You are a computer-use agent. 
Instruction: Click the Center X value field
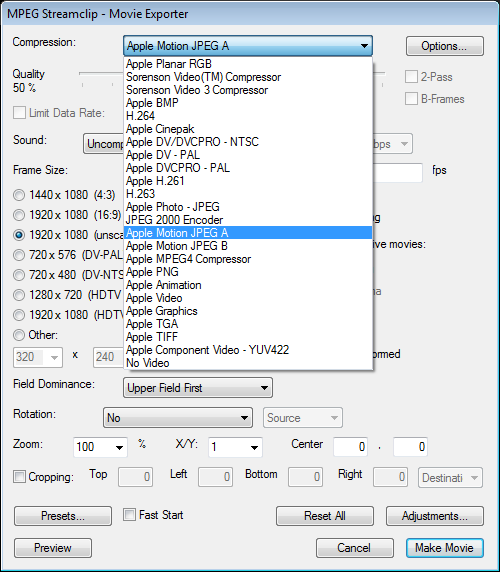pos(350,447)
